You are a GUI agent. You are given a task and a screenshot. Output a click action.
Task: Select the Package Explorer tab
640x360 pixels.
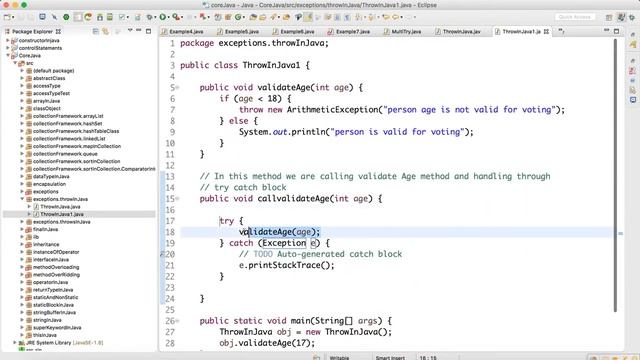33,31
